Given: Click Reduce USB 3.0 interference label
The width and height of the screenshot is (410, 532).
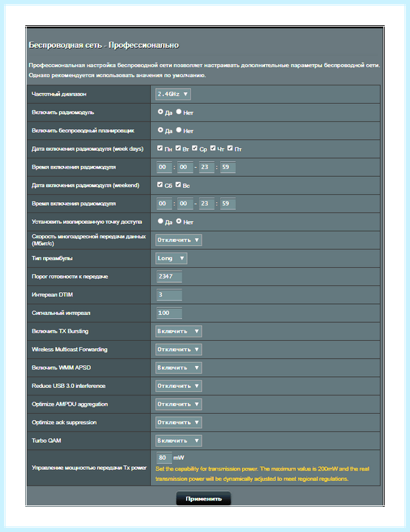Looking at the screenshot, I should [x=68, y=386].
